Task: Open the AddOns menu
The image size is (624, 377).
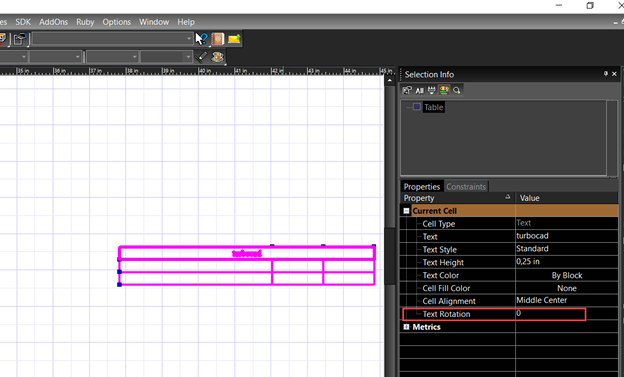Action: (53, 22)
